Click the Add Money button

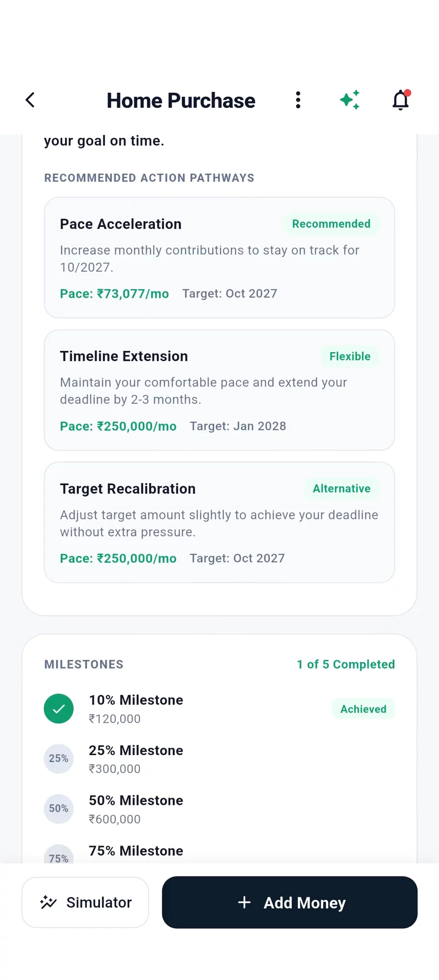pyautogui.click(x=290, y=902)
